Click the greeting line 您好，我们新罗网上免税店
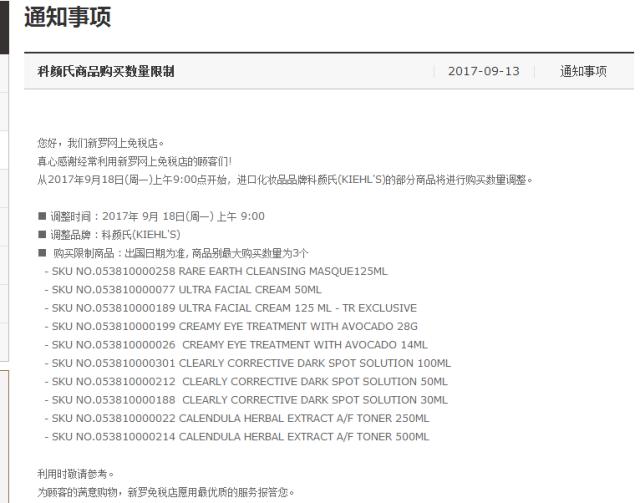This screenshot has width=640, height=503. tap(101, 143)
